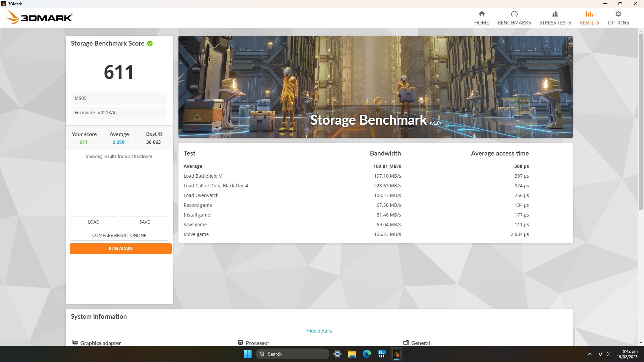Click the taskbar Search box

pyautogui.click(x=292, y=354)
